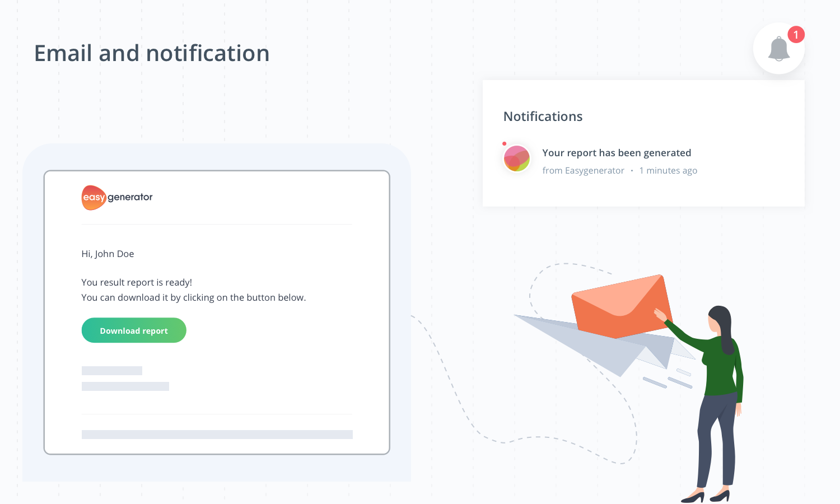Click the orange envelope illustration
The width and height of the screenshot is (840, 504).
[622, 306]
